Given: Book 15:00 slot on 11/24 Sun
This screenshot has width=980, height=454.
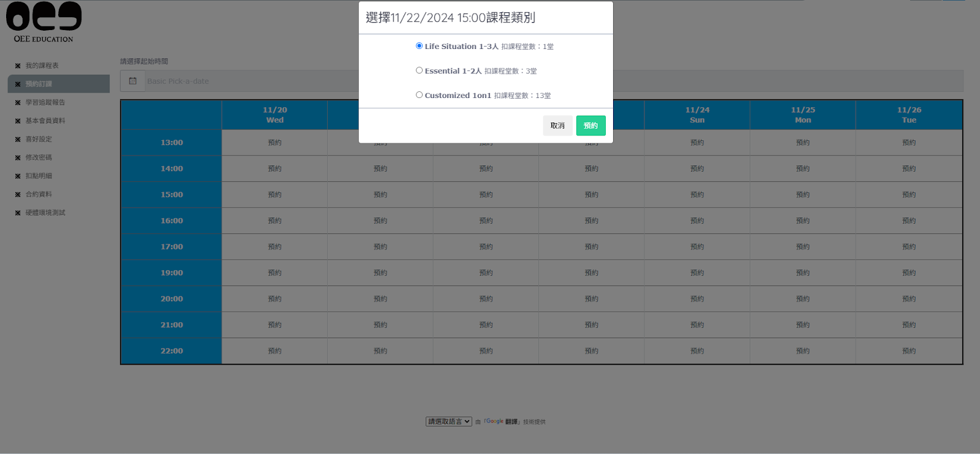Looking at the screenshot, I should [697, 194].
